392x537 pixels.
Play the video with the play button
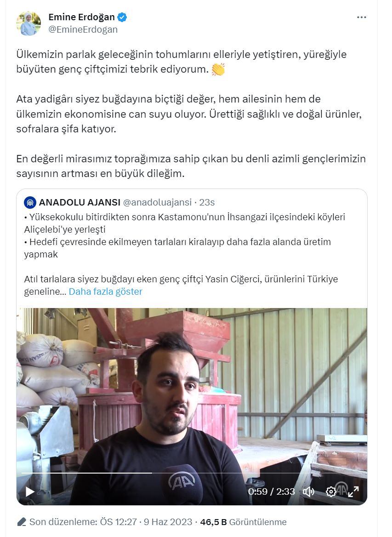(30, 491)
